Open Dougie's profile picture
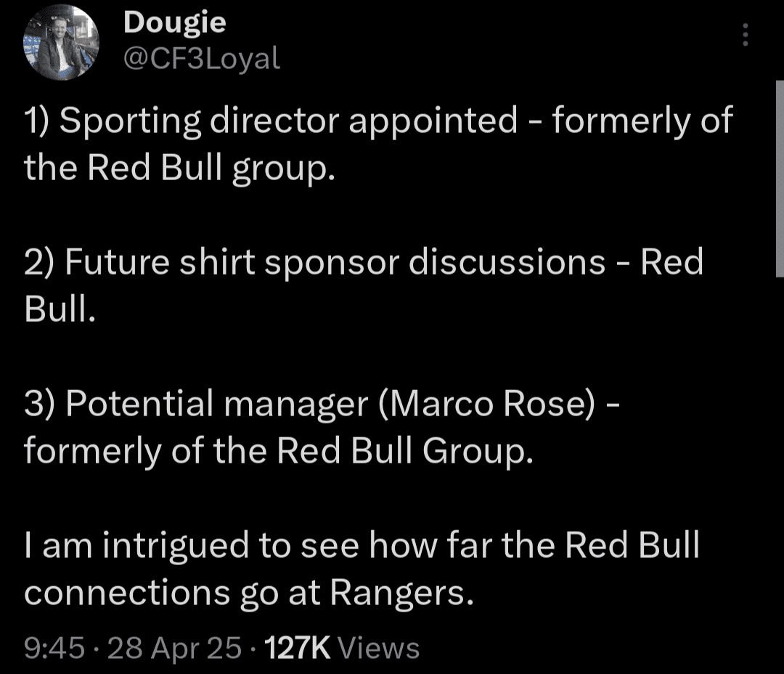Viewport: 784px width, 674px height. (61, 43)
